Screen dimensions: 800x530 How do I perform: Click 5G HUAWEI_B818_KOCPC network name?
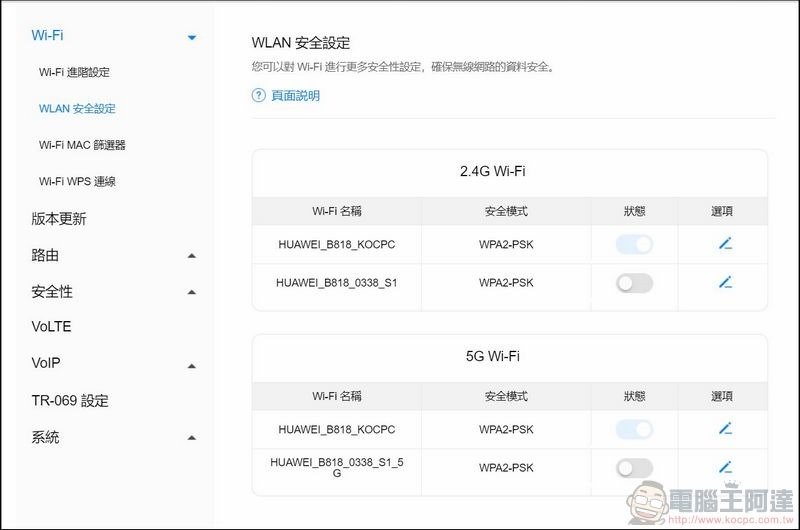pyautogui.click(x=337, y=430)
